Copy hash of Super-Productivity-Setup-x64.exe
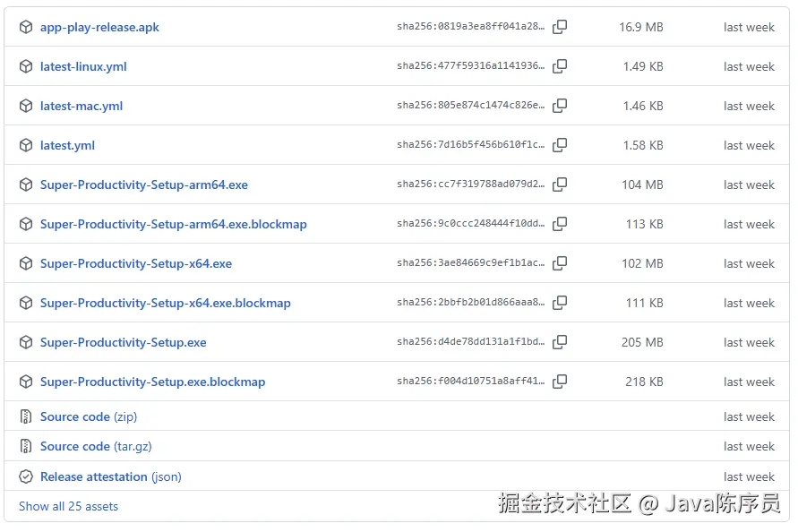 tap(560, 263)
